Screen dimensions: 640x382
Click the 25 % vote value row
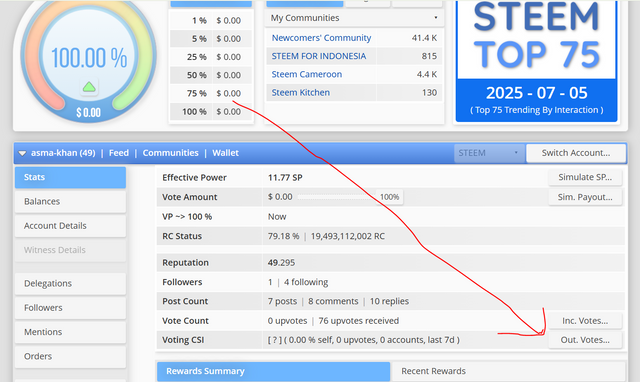(x=211, y=57)
